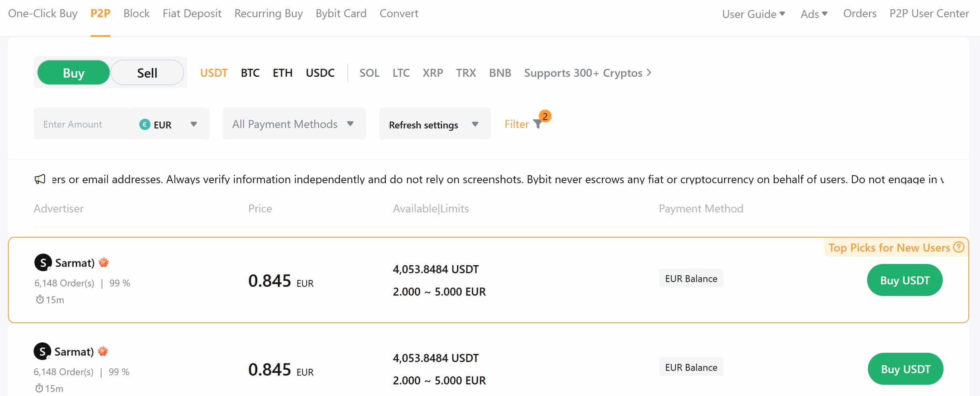The width and height of the screenshot is (980, 396).
Task: Click the Advertiser column header
Action: pos(59,208)
